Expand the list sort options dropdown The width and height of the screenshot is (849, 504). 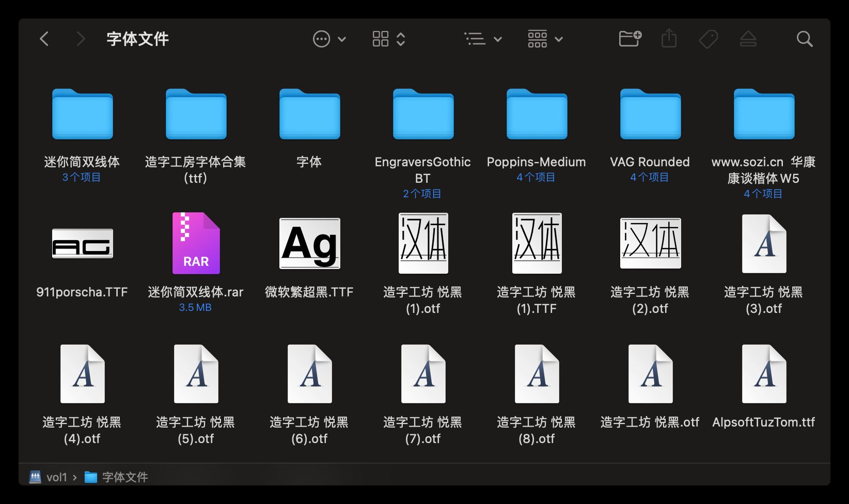483,39
